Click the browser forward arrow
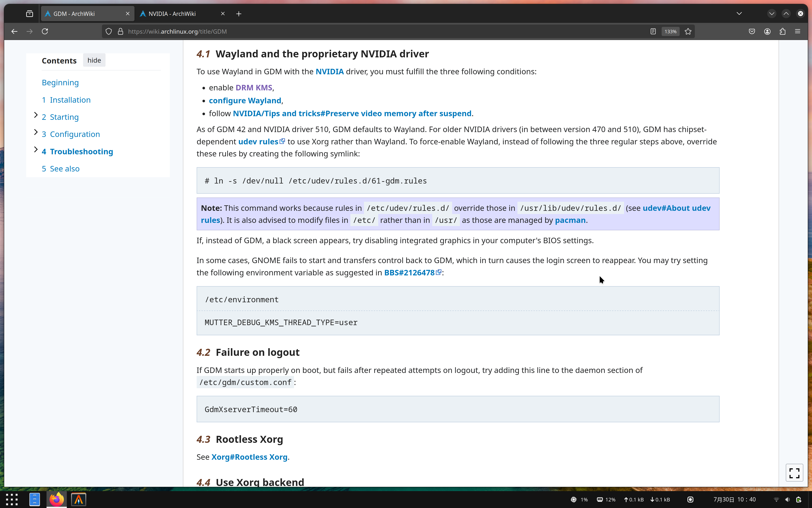Viewport: 812px width, 508px height. pos(30,31)
